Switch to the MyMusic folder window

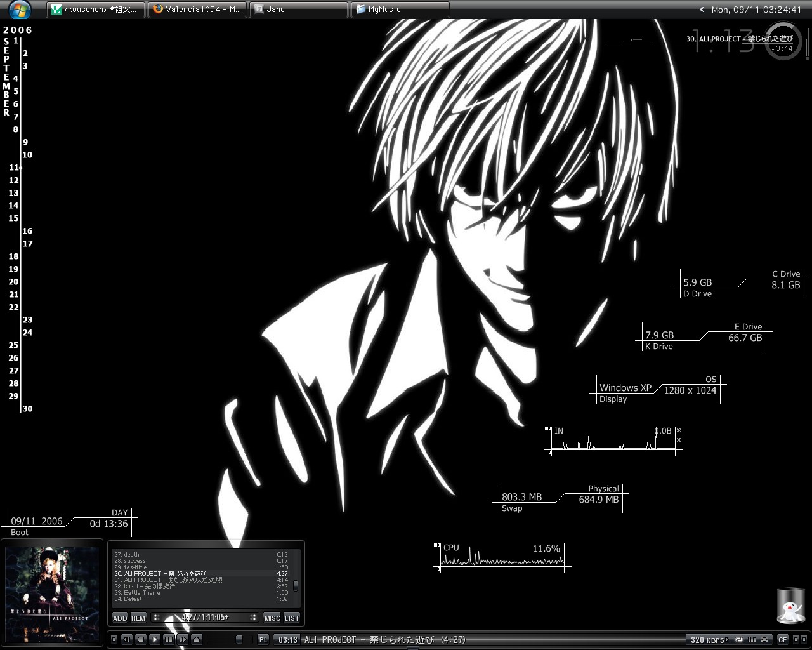400,10
